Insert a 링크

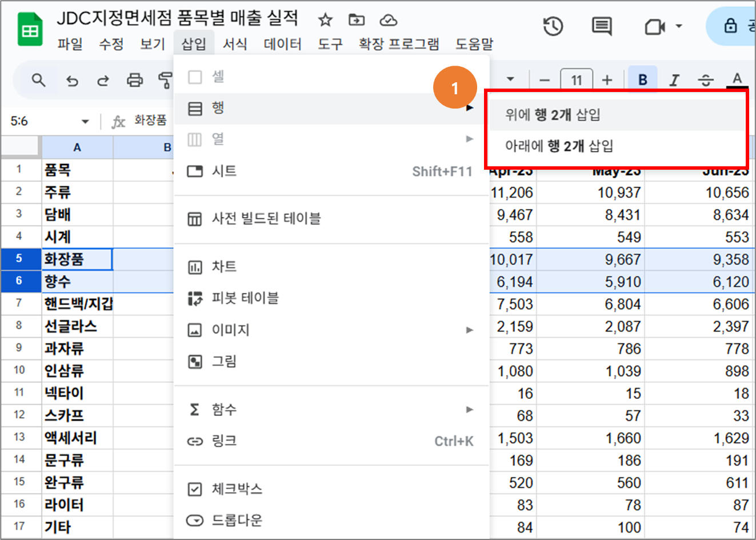click(x=331, y=441)
